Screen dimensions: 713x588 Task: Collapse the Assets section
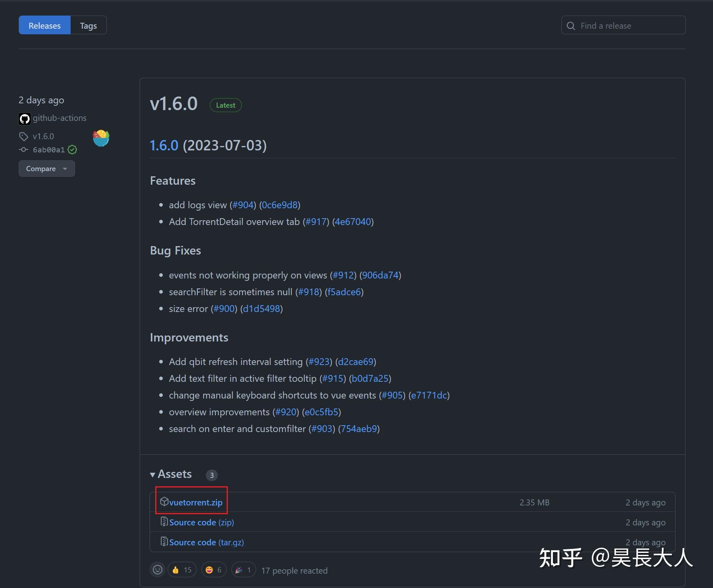click(x=171, y=474)
